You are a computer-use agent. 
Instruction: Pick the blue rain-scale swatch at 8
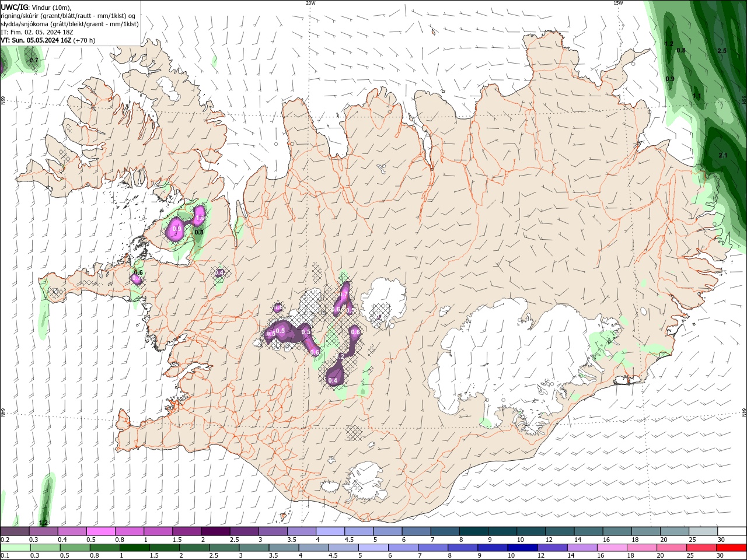coord(462,548)
